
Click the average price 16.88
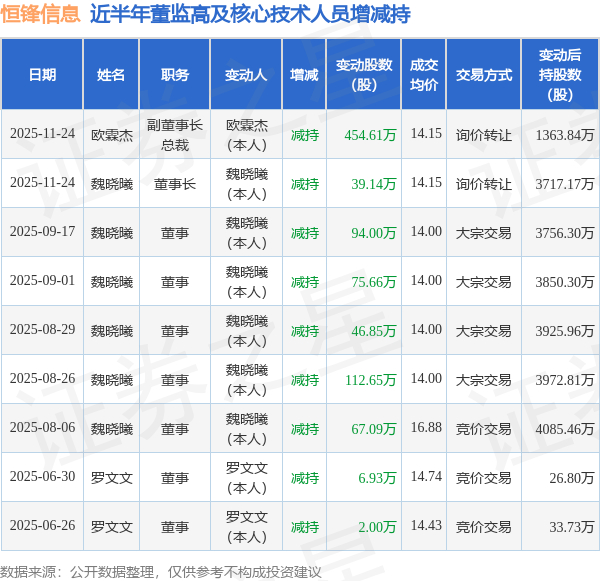click(426, 428)
